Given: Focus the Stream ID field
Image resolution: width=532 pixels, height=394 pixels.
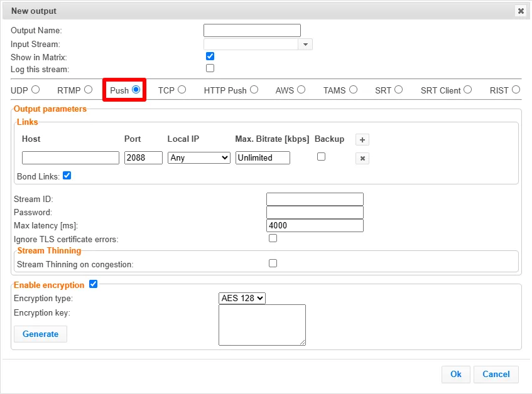Looking at the screenshot, I should [x=315, y=200].
